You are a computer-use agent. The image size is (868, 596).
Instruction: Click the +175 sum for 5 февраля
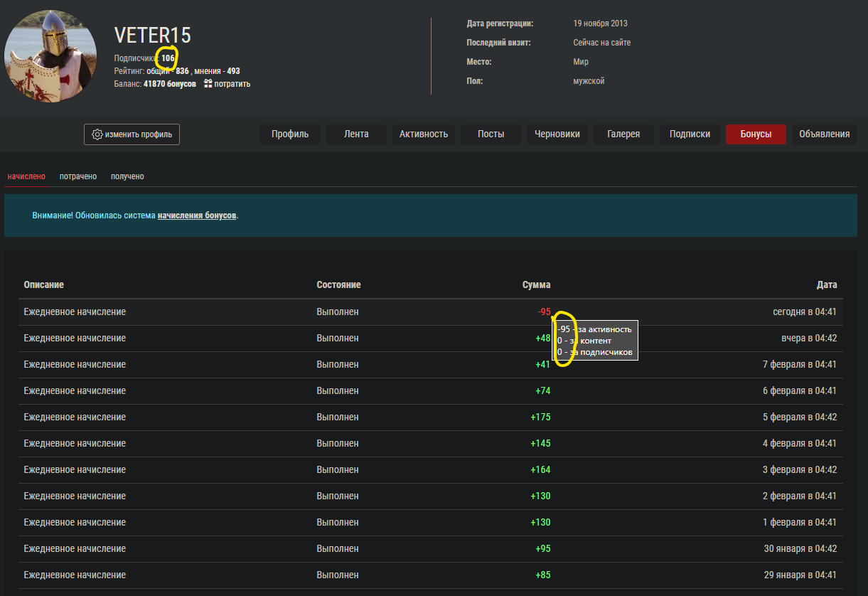point(540,417)
